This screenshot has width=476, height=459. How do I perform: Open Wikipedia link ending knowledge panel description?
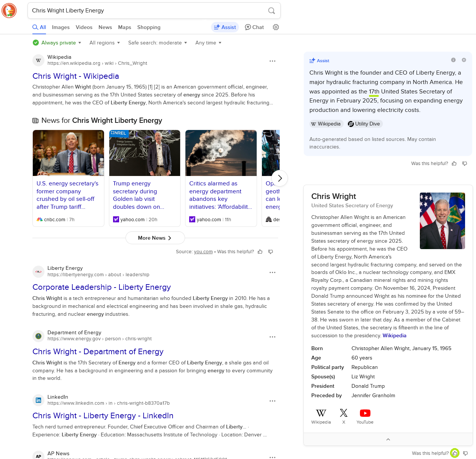(x=394, y=335)
